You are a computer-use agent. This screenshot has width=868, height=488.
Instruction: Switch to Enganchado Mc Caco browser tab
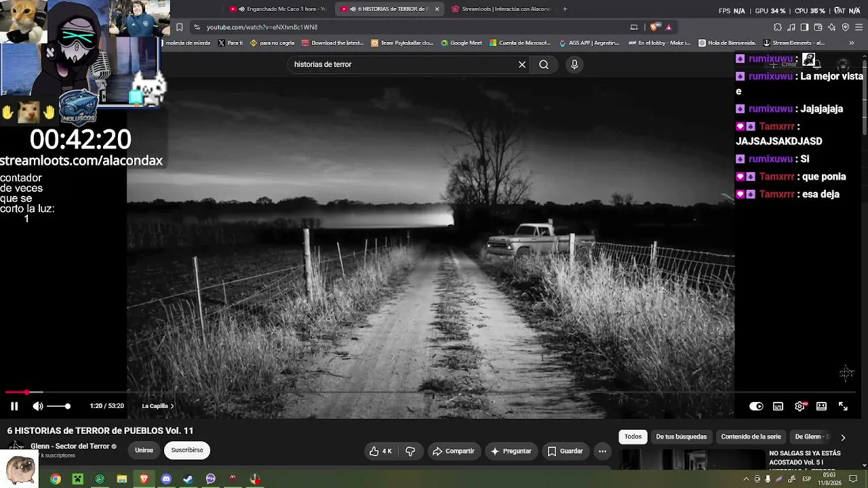coord(278,9)
